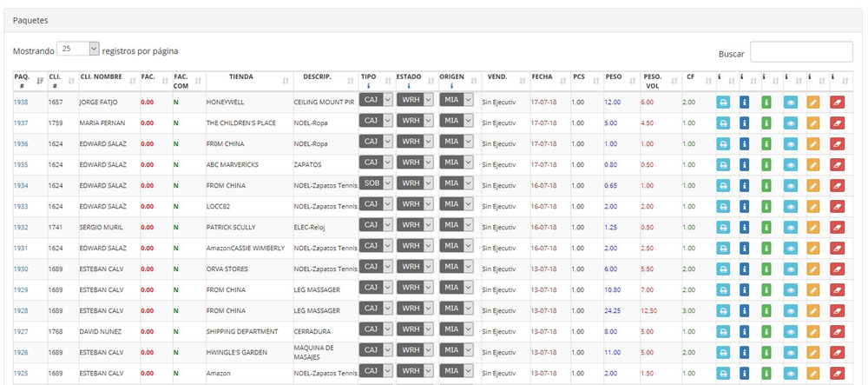View package 1932 with eye icon
This screenshot has width=868, height=385.
[791, 227]
